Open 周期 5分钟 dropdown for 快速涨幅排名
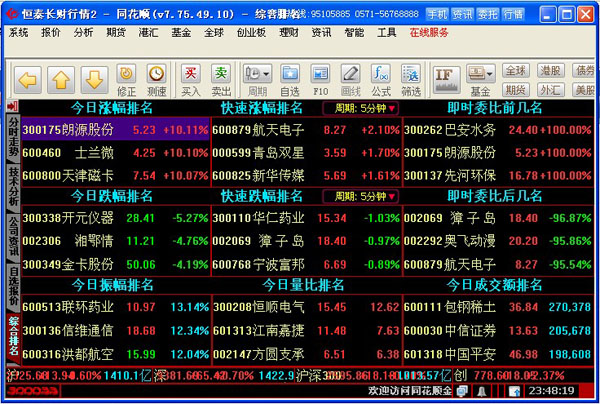Screen dimensions: 600x404 [360, 109]
